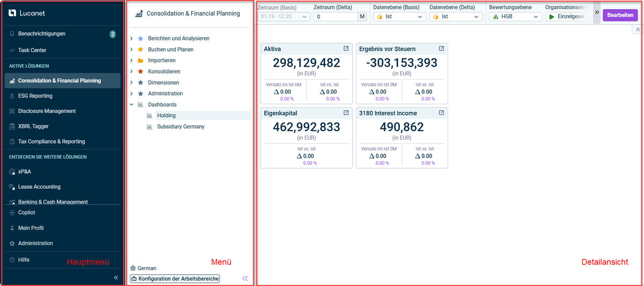This screenshot has width=644, height=286.
Task: Open Ergebnis vor Steuern tile in new view
Action: tap(442, 49)
